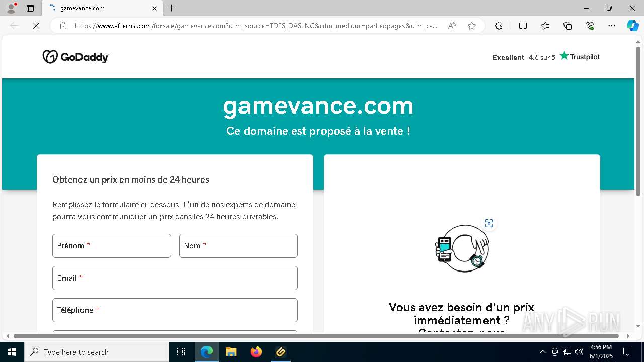
Task: Click the Téléphone input field
Action: point(175,310)
